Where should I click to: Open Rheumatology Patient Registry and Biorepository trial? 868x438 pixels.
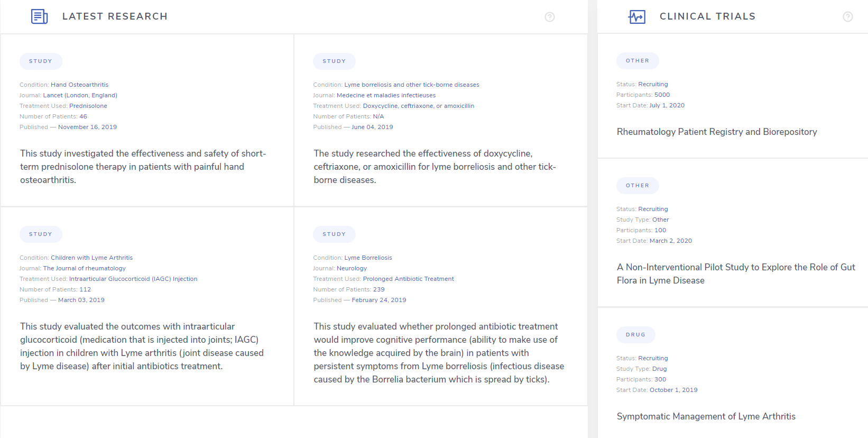pos(717,132)
